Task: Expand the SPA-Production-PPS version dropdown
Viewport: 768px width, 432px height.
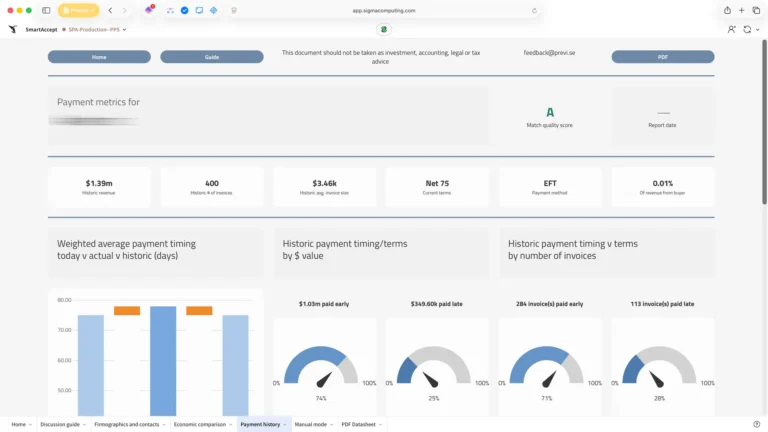Action: tap(124, 29)
